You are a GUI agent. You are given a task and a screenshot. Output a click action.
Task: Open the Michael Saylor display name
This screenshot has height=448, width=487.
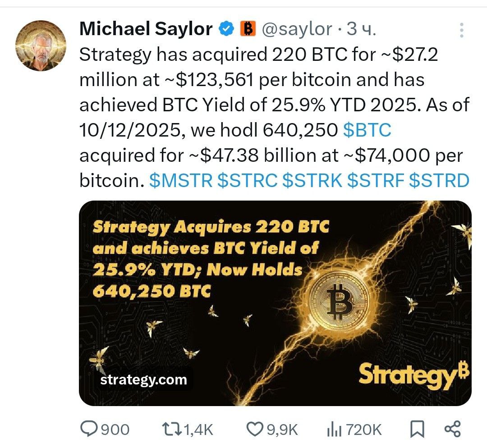(x=146, y=29)
